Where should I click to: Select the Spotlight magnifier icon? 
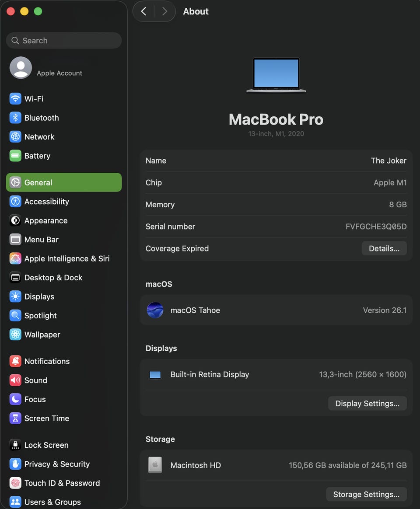pyautogui.click(x=15, y=316)
